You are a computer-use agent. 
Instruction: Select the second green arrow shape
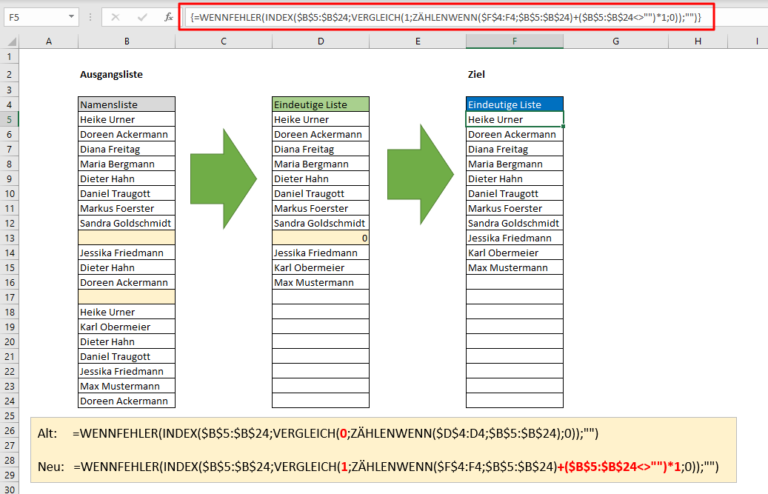click(x=420, y=177)
